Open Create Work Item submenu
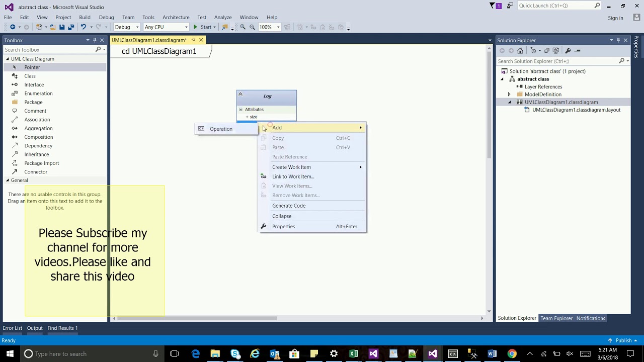 312,167
